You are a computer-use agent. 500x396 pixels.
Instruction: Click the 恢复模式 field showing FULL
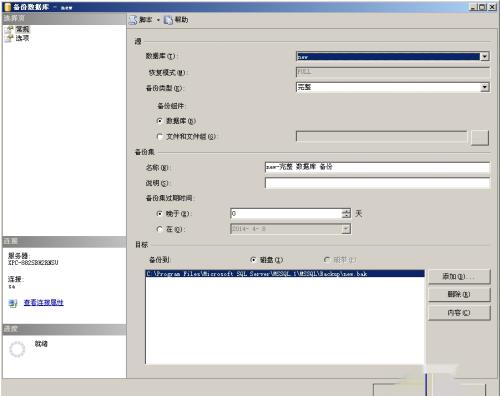click(393, 72)
